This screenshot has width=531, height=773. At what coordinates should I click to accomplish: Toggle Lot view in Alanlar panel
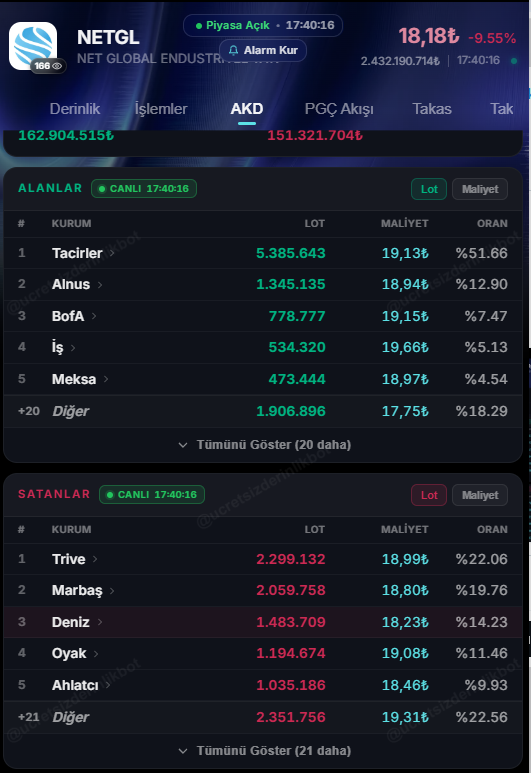coord(429,189)
